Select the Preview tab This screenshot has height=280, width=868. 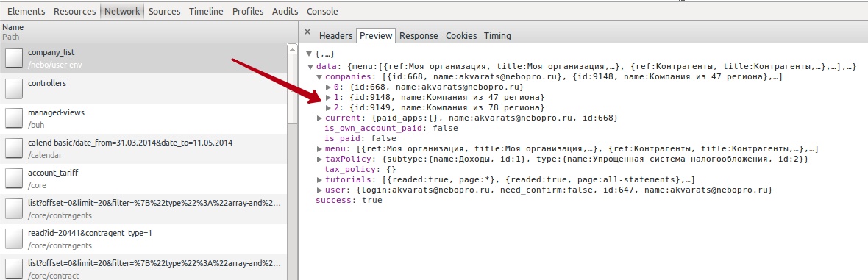376,35
